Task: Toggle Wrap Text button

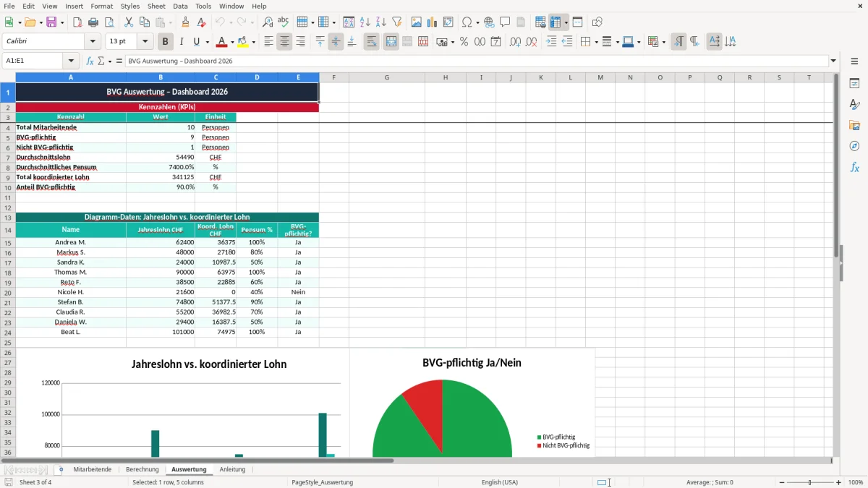Action: (372, 42)
